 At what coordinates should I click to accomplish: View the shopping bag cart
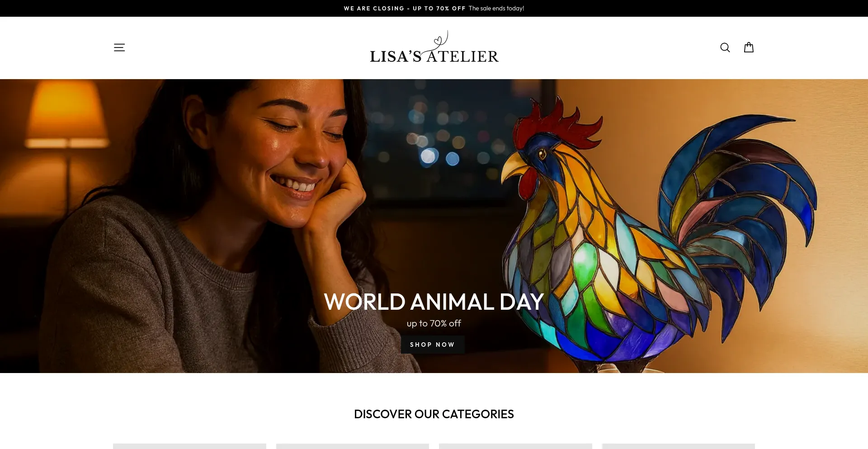coord(749,47)
